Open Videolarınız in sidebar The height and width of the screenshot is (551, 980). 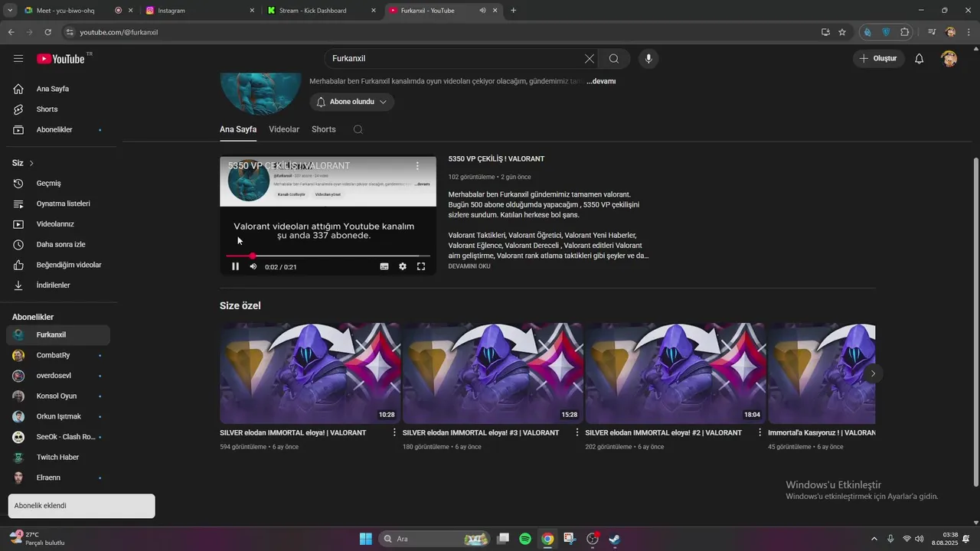(x=58, y=224)
